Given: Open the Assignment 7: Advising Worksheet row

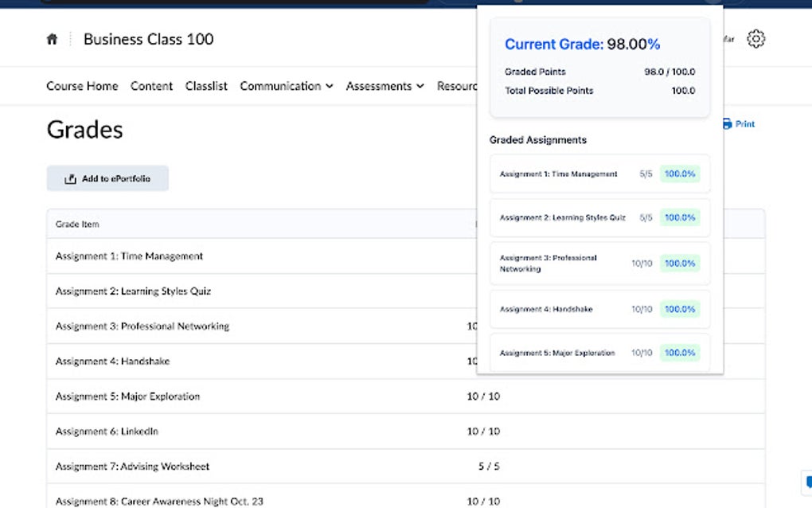Looking at the screenshot, I should 131,466.
